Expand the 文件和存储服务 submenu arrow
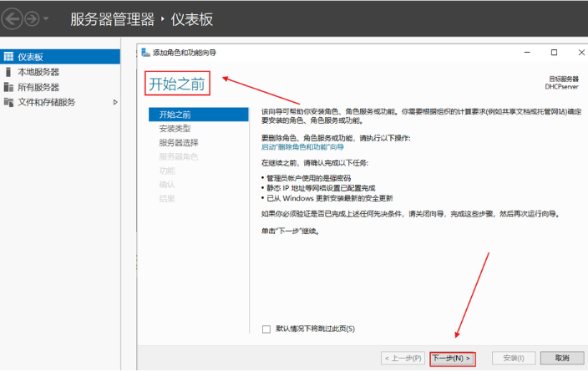The height and width of the screenshot is (372, 588). [115, 102]
